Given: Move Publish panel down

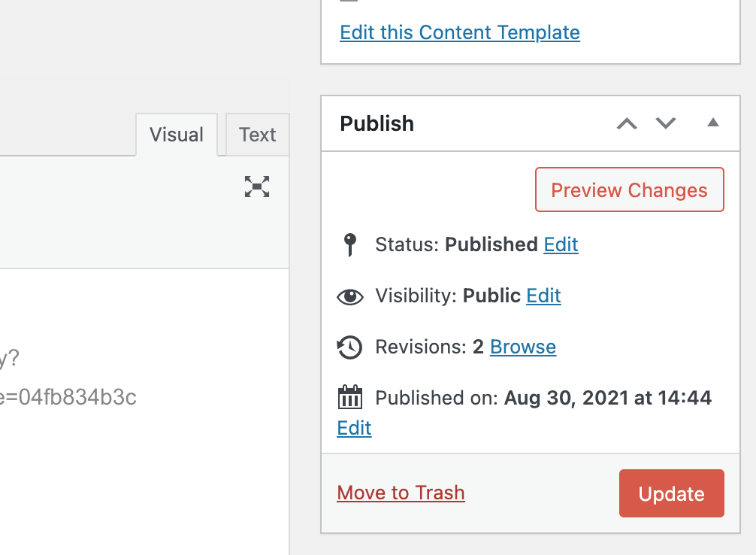Looking at the screenshot, I should (x=666, y=123).
